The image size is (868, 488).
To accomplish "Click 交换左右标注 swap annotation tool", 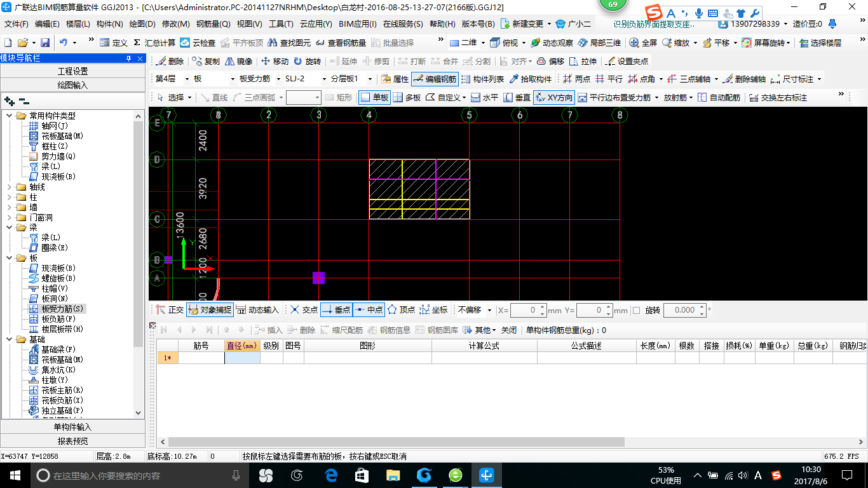I will [778, 97].
